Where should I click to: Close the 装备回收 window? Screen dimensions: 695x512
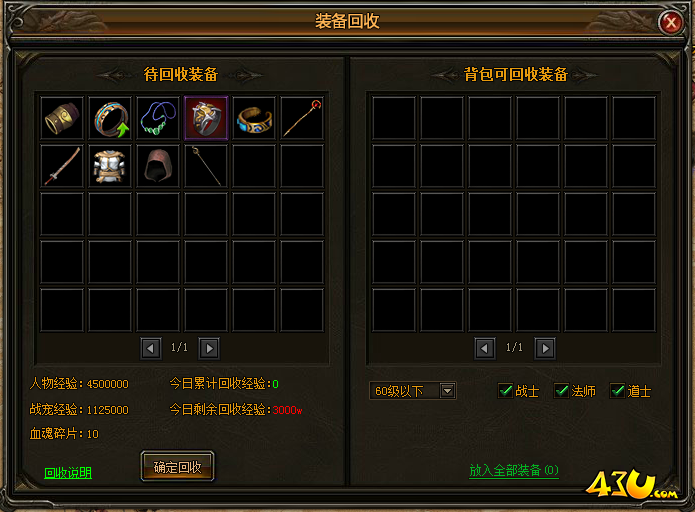pyautogui.click(x=671, y=22)
